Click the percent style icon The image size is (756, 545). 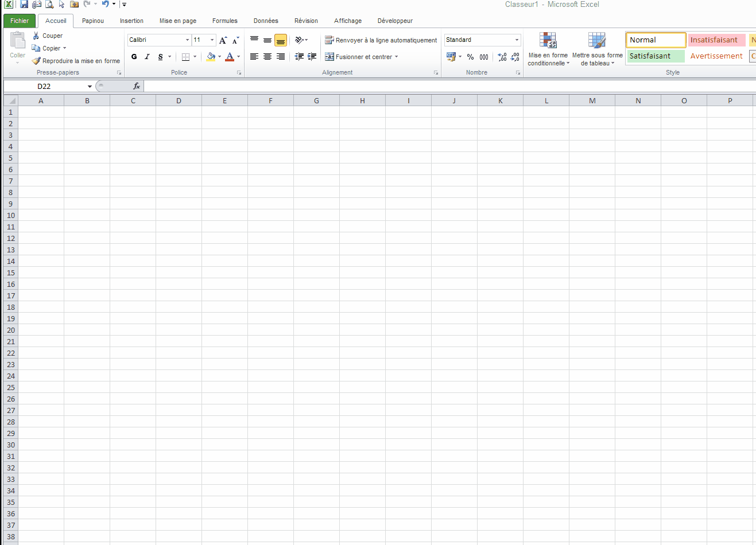pos(470,57)
